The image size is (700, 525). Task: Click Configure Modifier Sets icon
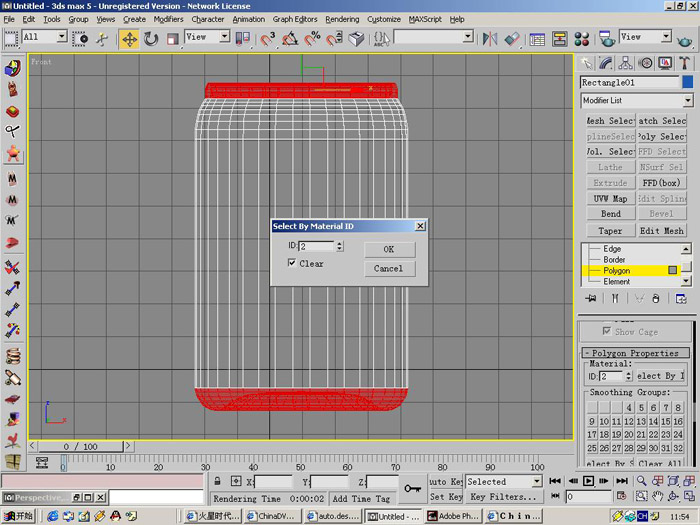pos(681,298)
